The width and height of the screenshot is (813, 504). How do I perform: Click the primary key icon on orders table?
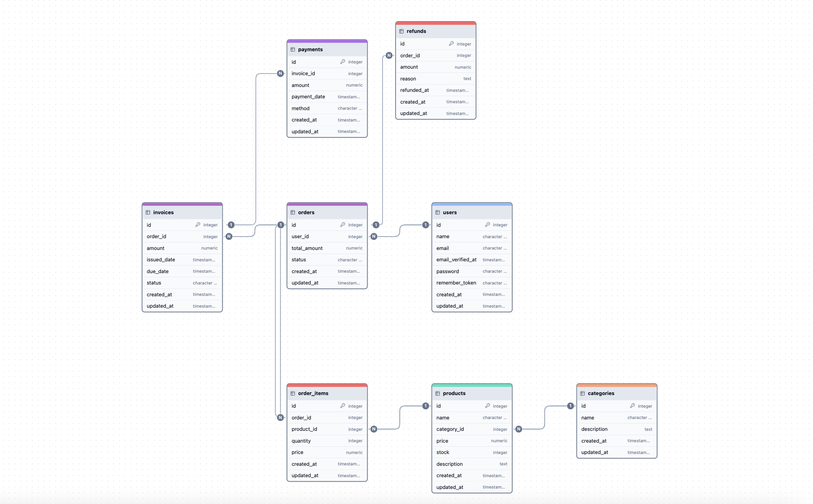343,225
